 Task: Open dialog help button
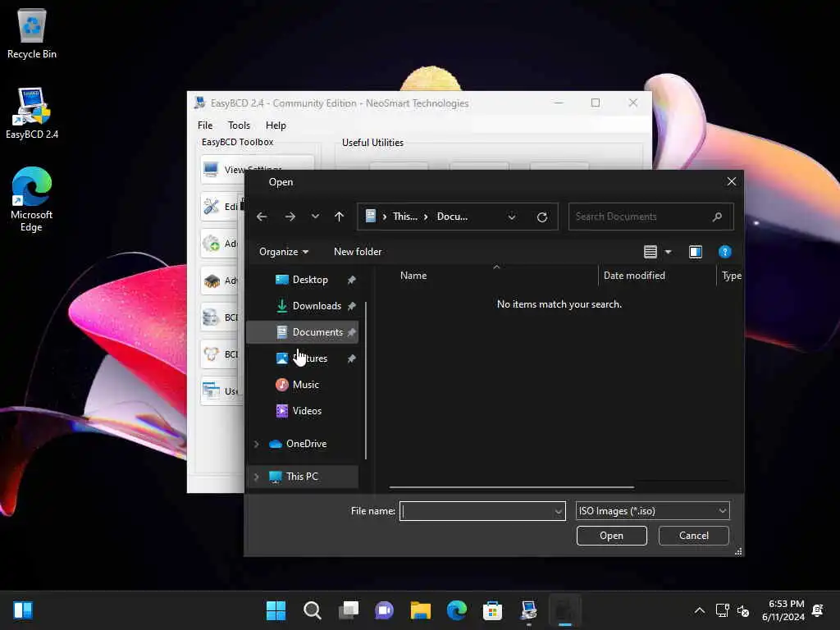[x=725, y=252]
